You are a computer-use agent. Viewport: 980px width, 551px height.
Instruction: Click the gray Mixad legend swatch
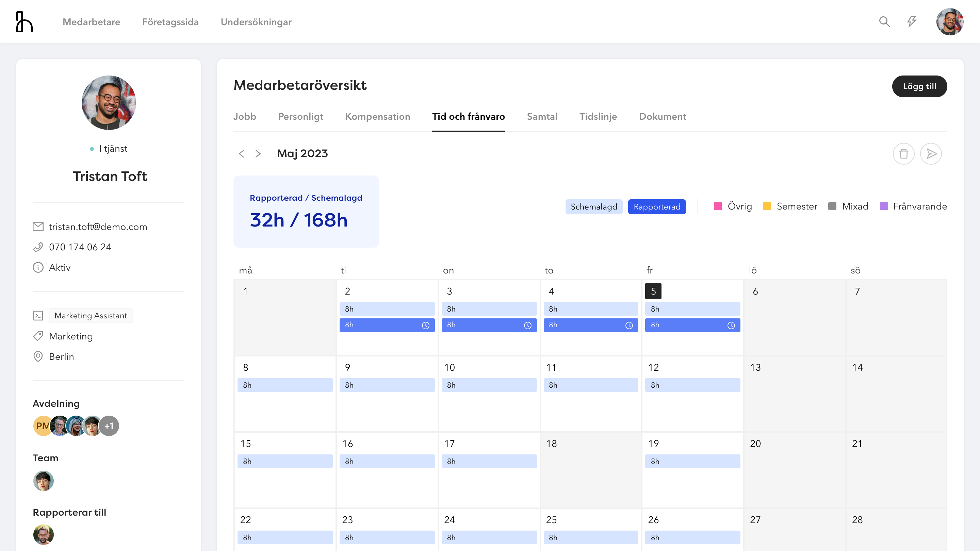(832, 206)
